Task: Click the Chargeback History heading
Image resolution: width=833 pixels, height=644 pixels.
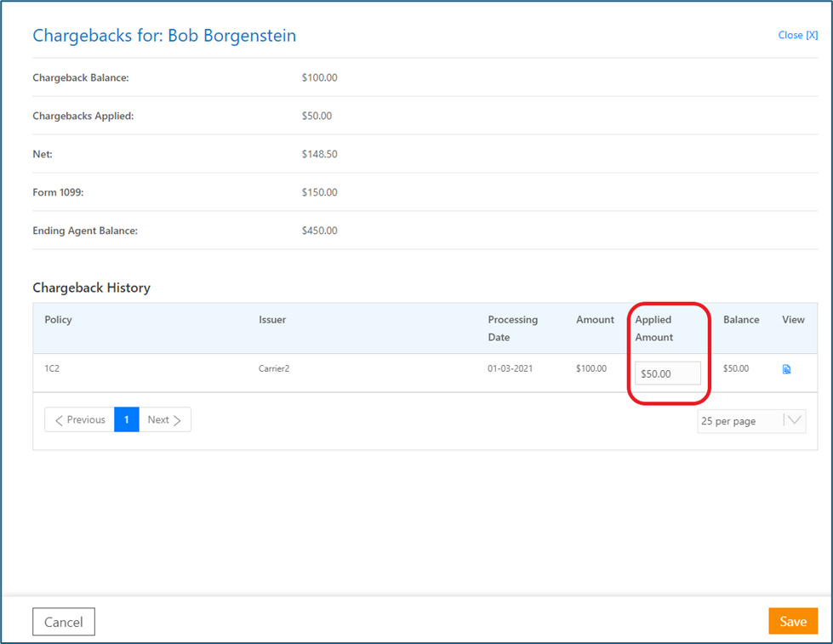Action: (91, 288)
